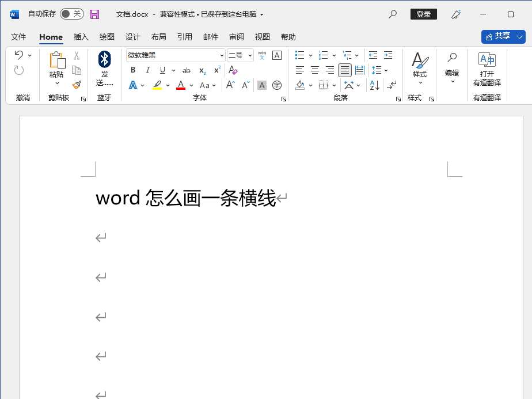Open the font name dropdown
The height and width of the screenshot is (399, 532).
[222, 55]
